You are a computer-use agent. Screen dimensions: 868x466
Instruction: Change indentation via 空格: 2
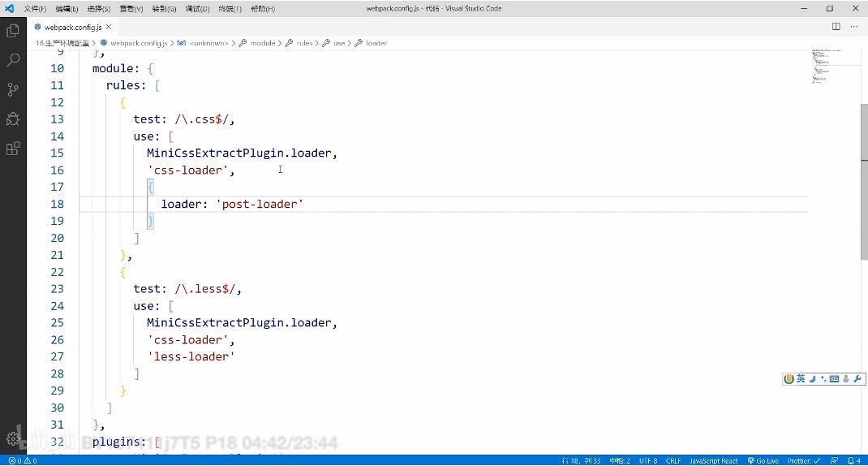pyautogui.click(x=620, y=460)
